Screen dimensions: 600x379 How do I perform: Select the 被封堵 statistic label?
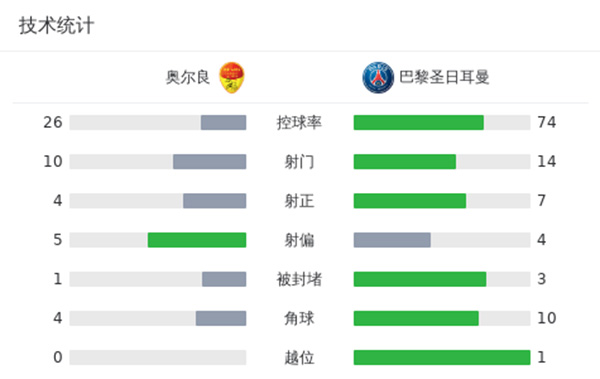coord(299,279)
